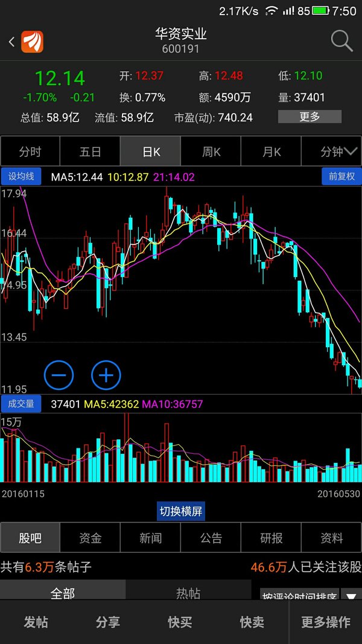Select the 日K chart tab
Viewport: 362px width, 644px height.
coord(151,151)
